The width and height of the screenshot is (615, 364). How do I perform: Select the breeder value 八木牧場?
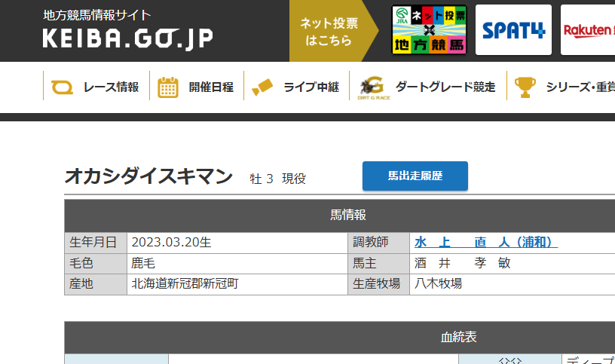pyautogui.click(x=438, y=283)
